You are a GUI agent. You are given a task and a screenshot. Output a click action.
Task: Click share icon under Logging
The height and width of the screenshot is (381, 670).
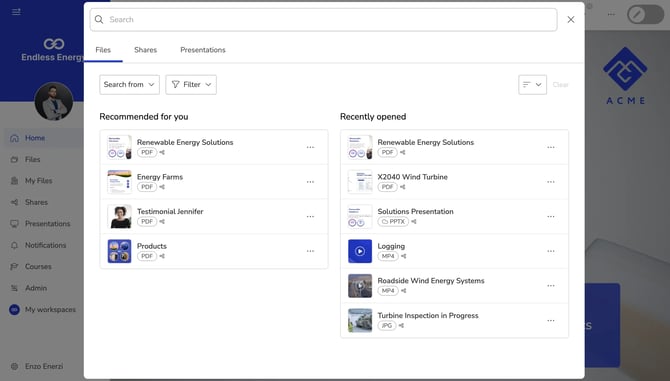coord(403,256)
